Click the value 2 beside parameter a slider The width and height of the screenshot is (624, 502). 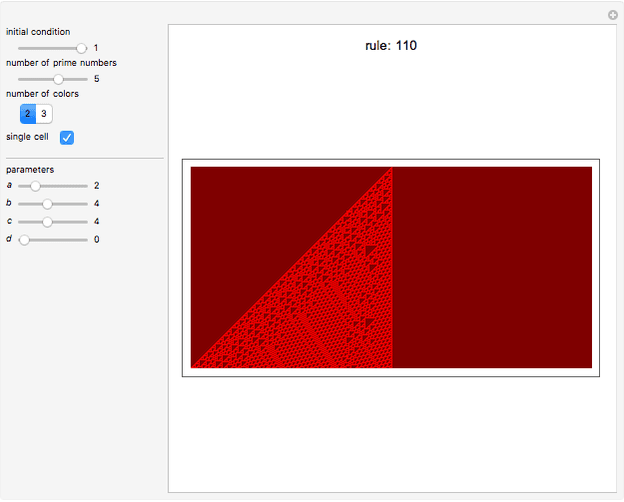coord(96,186)
